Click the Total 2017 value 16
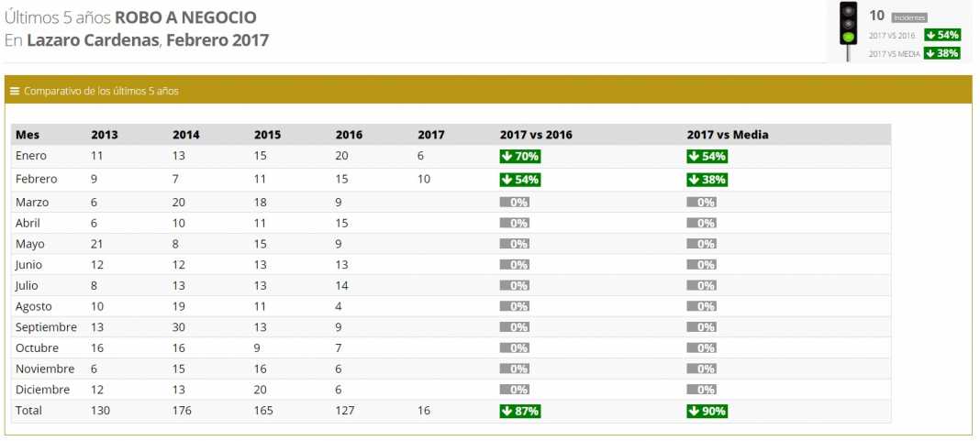This screenshot has width=980, height=441. pyautogui.click(x=424, y=411)
